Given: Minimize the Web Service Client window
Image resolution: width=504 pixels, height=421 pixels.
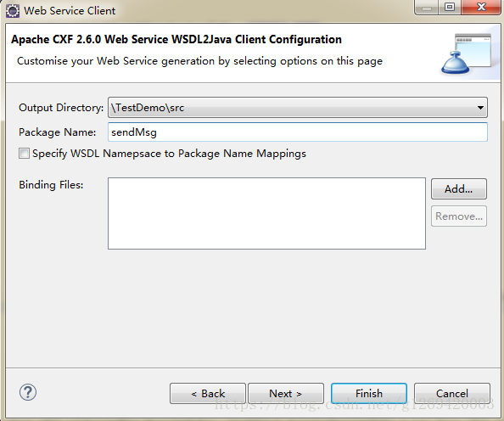Looking at the screenshot, I should [427, 7].
